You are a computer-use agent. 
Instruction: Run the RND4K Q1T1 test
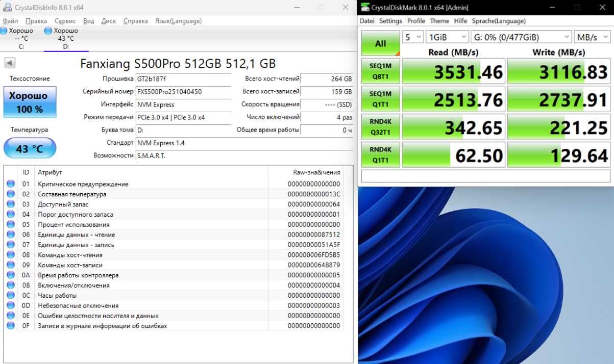click(x=381, y=154)
